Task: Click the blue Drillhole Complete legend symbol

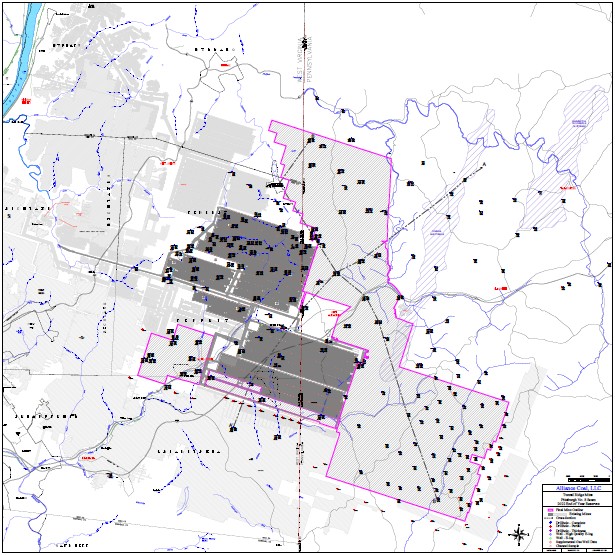Action: [x=549, y=522]
